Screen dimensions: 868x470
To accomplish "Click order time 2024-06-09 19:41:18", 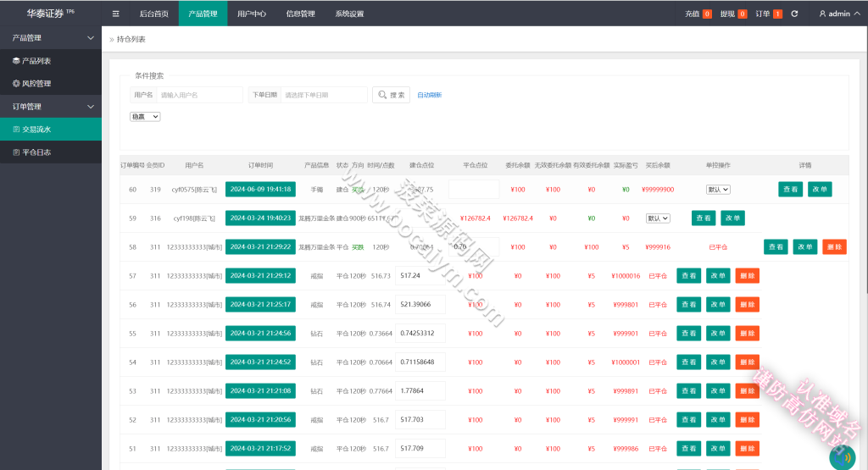I will [260, 190].
